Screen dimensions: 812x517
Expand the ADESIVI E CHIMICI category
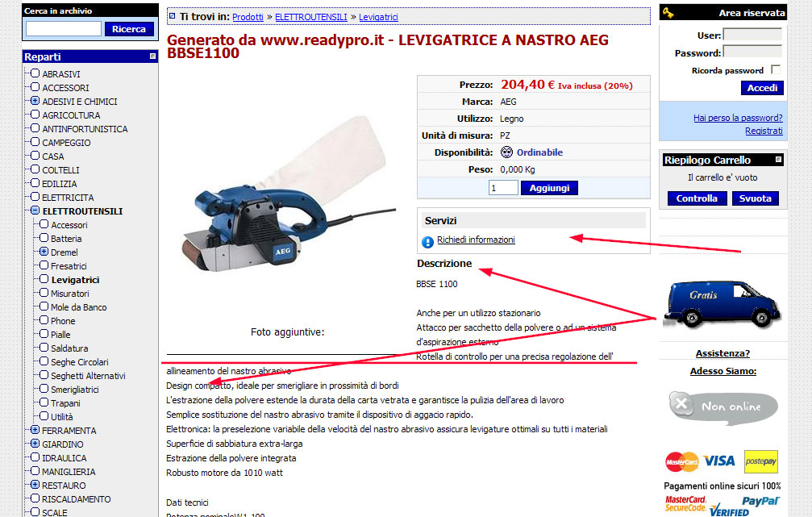(x=35, y=101)
